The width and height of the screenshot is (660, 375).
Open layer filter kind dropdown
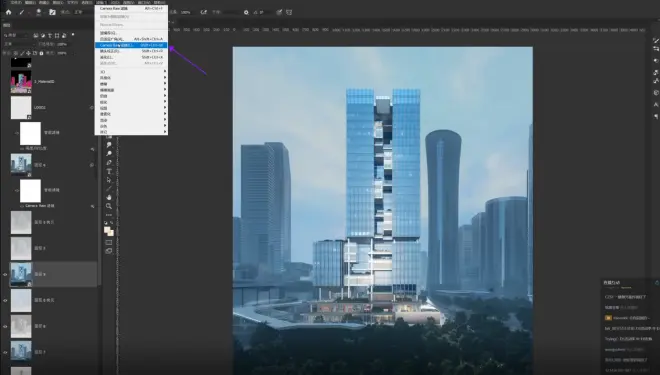[x=16, y=35]
